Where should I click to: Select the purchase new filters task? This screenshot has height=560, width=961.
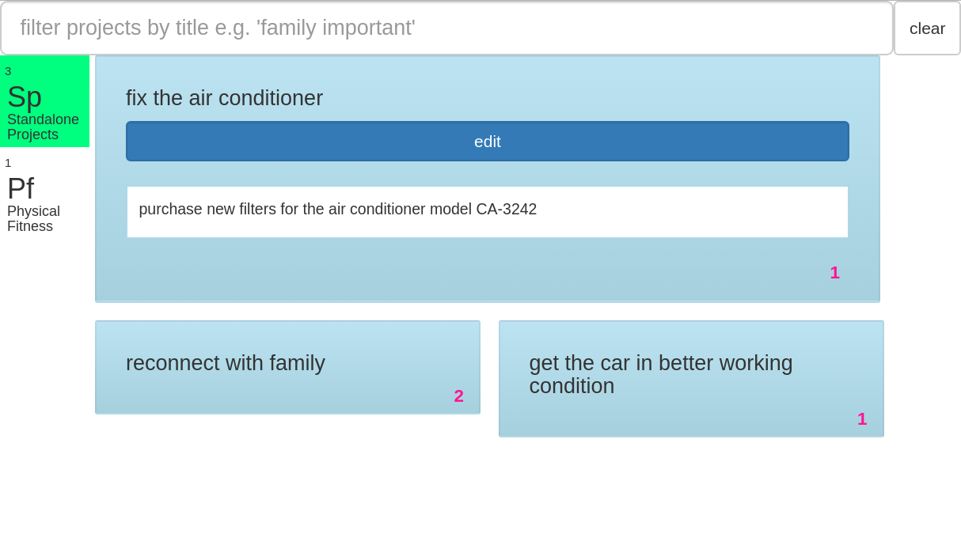click(488, 212)
